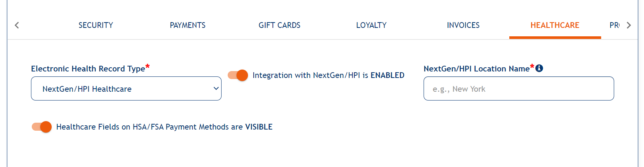Image resolution: width=644 pixels, height=167 pixels.
Task: Click the Electronic Health Record Type label
Action: tap(88, 69)
